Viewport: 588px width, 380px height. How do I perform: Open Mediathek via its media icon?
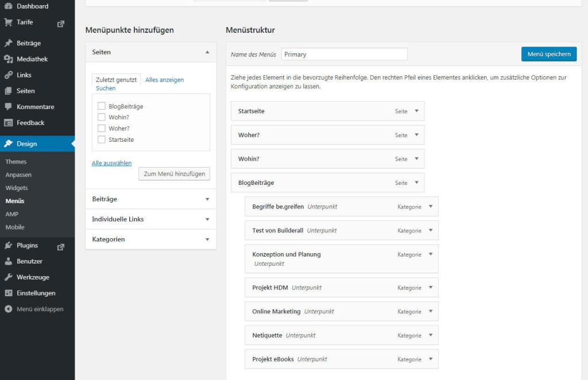(x=8, y=59)
